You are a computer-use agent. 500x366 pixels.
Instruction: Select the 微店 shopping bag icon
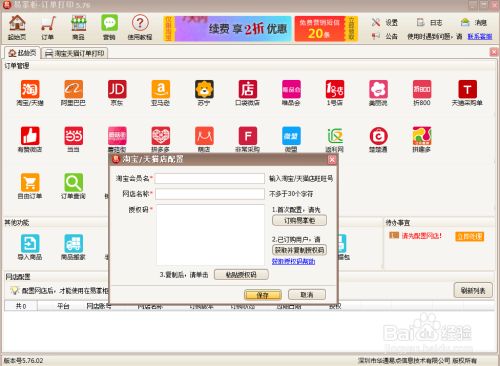point(204,140)
